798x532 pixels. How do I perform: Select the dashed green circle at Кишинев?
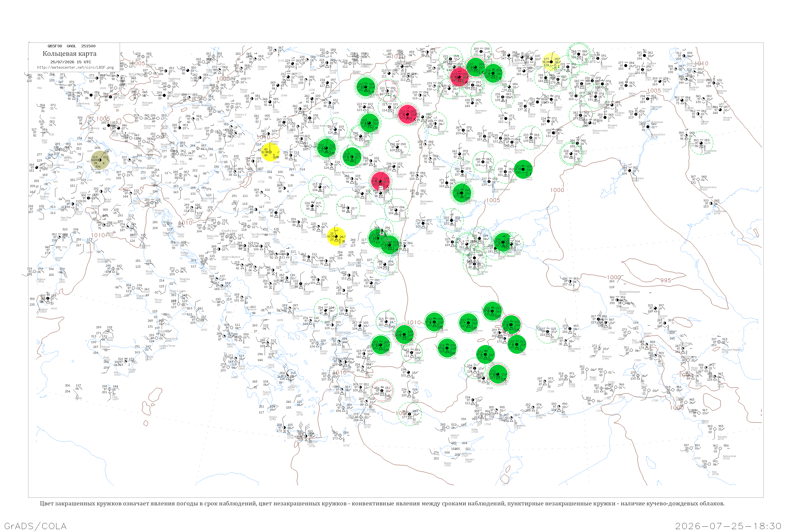396,210
